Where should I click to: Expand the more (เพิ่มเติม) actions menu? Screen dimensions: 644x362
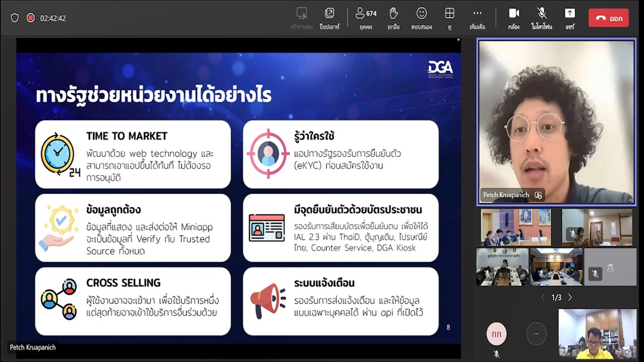477,18
